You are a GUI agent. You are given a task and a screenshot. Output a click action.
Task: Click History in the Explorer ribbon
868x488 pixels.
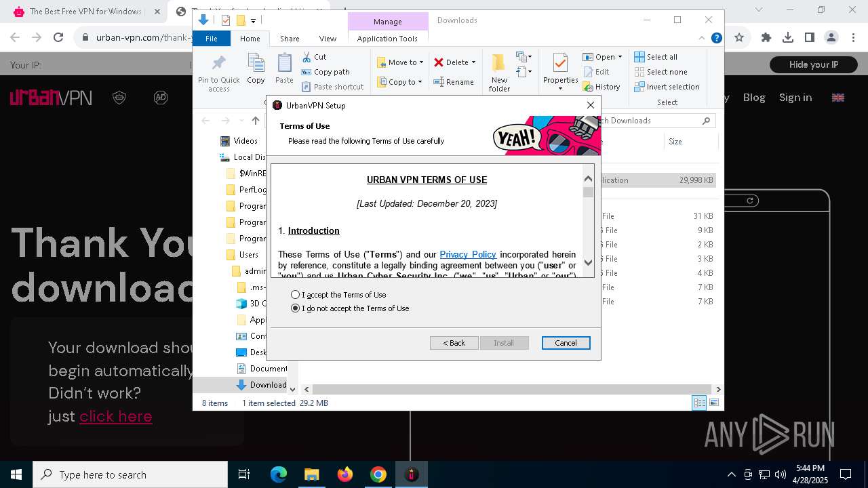click(601, 87)
